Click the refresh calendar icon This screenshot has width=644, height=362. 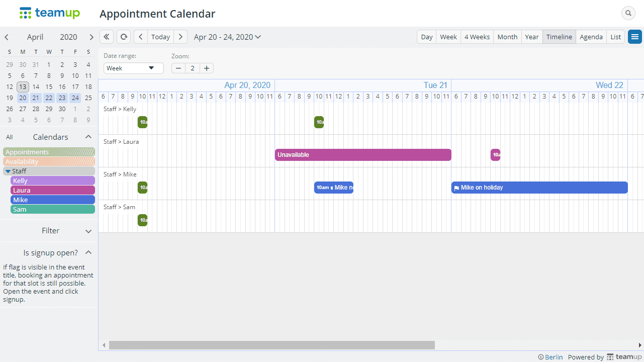pyautogui.click(x=123, y=37)
